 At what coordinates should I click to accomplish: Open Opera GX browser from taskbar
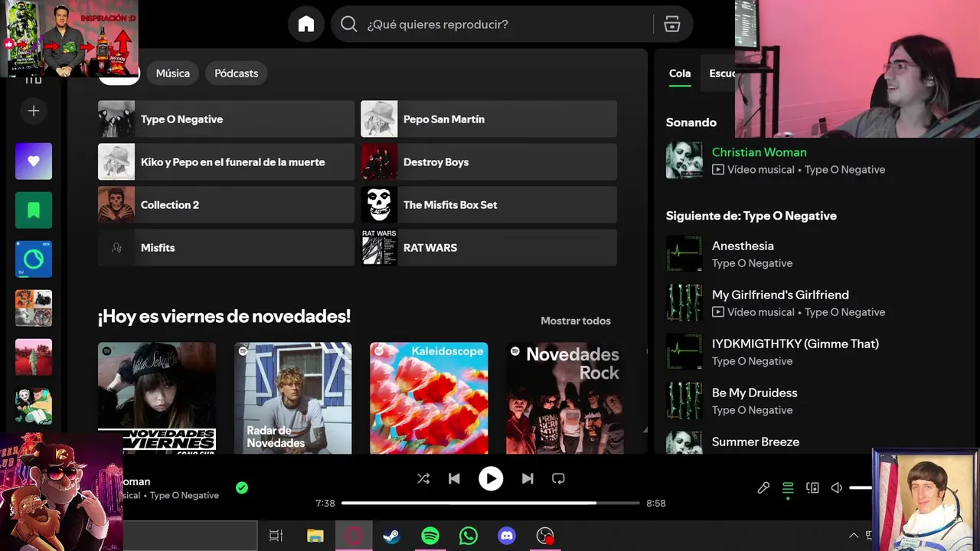354,536
